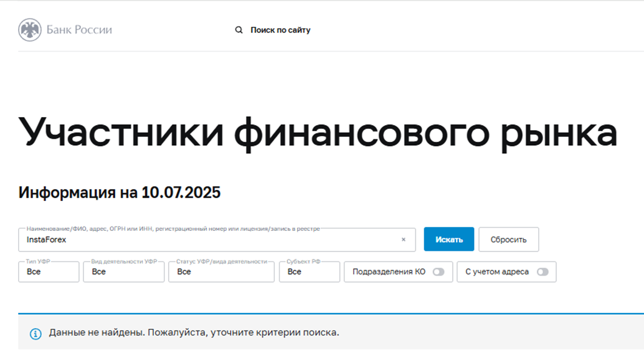Click the Искать button
The image size is (644, 361).
(x=449, y=239)
